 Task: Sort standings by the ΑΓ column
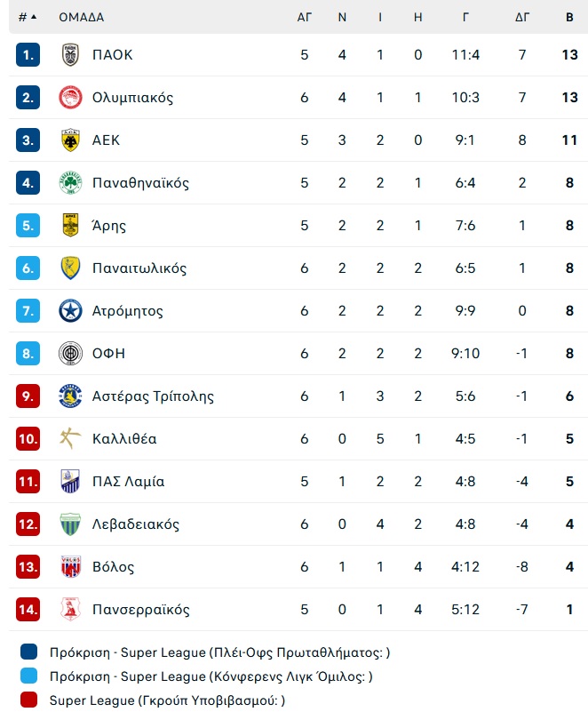tap(304, 18)
